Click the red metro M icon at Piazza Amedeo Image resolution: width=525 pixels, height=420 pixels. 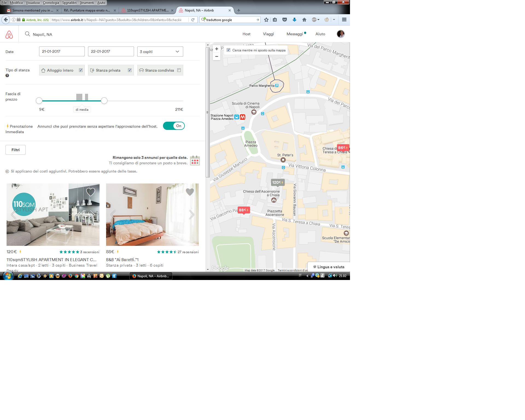(243, 117)
